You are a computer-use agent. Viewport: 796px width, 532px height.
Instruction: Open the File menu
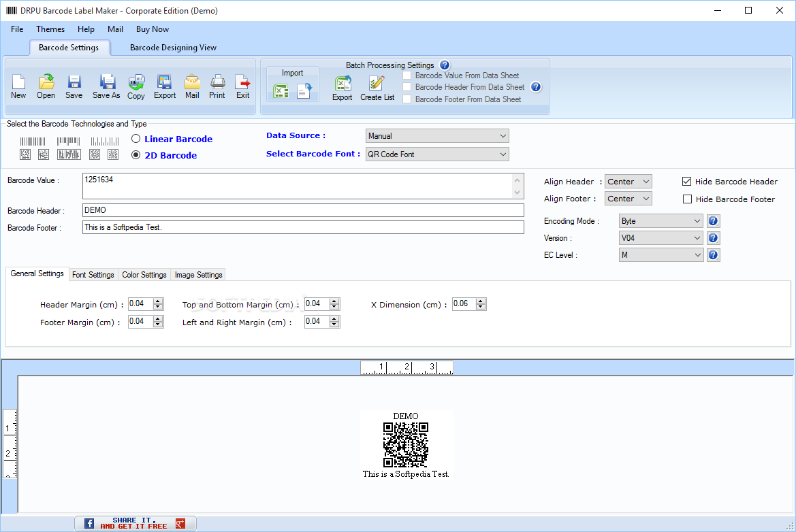point(17,29)
